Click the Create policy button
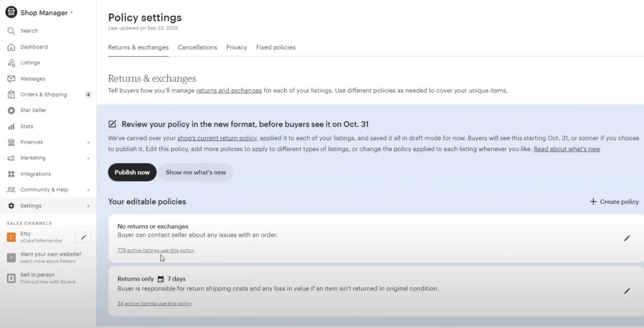The width and height of the screenshot is (644, 328). (x=614, y=202)
